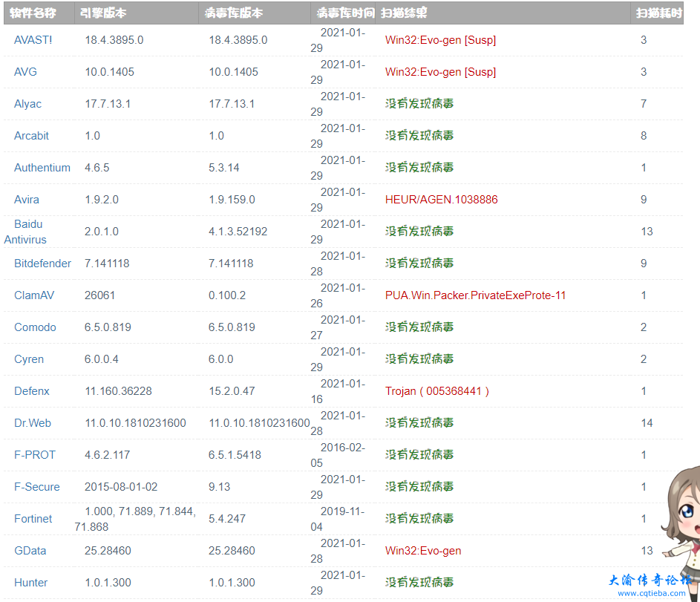
Task: Click Alyac engine version 17.7.13.1
Action: (x=108, y=104)
